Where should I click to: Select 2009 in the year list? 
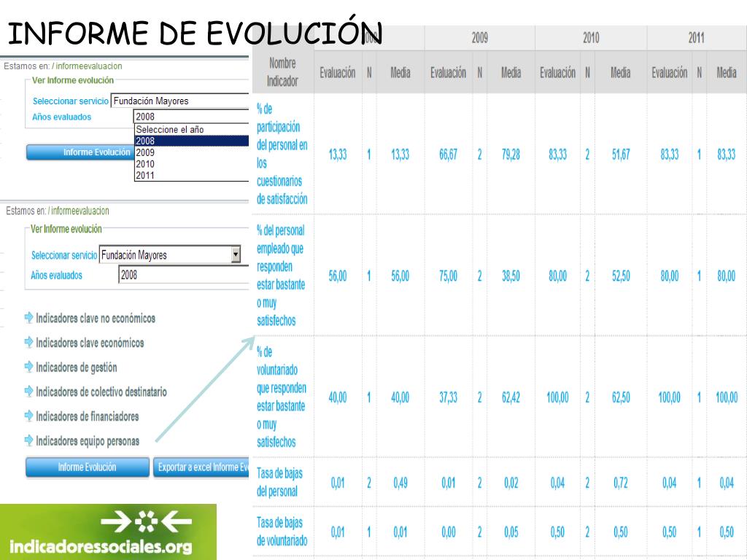pos(192,152)
